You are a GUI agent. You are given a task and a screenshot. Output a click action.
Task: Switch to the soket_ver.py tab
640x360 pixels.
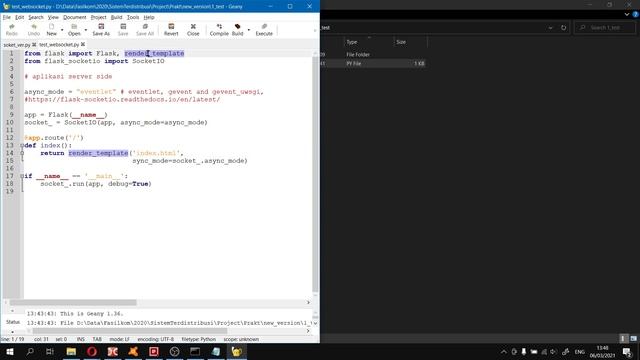click(17, 44)
